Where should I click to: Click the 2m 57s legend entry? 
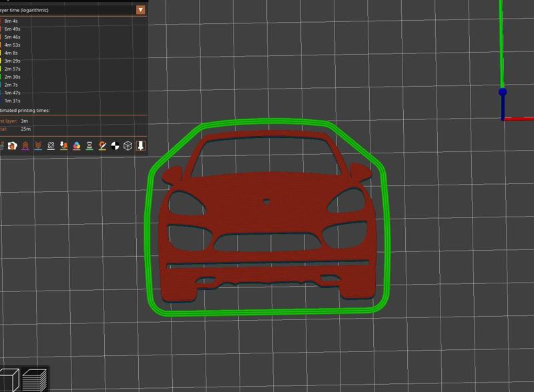pos(11,69)
